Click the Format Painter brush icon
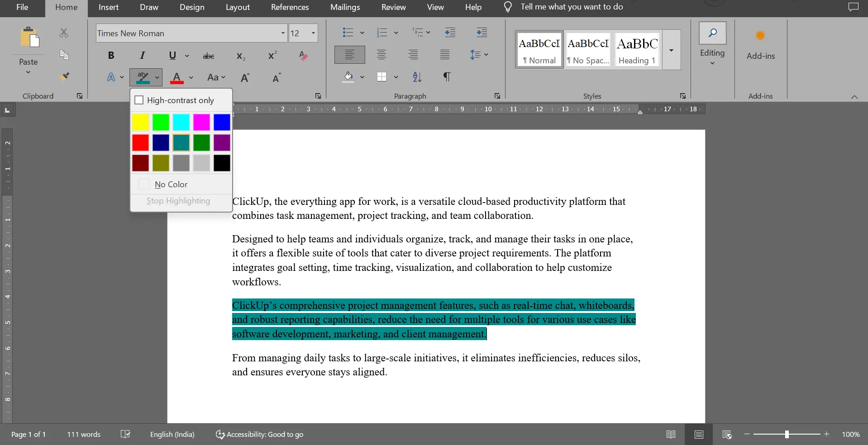868x445 pixels. click(x=65, y=76)
